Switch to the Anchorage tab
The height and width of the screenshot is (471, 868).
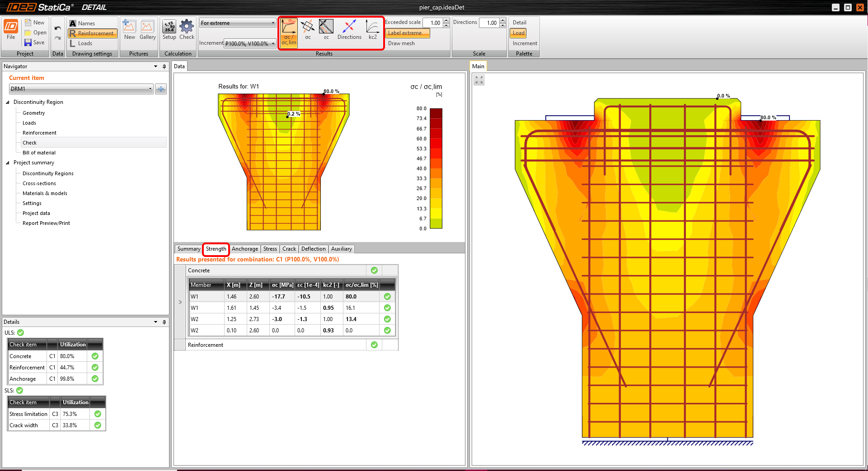click(x=244, y=249)
